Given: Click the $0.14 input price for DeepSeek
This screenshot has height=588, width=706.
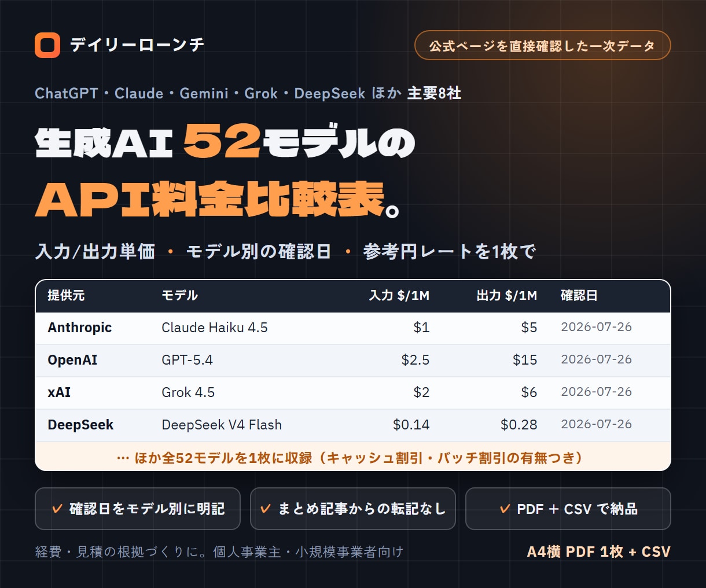Looking at the screenshot, I should pyautogui.click(x=411, y=425).
